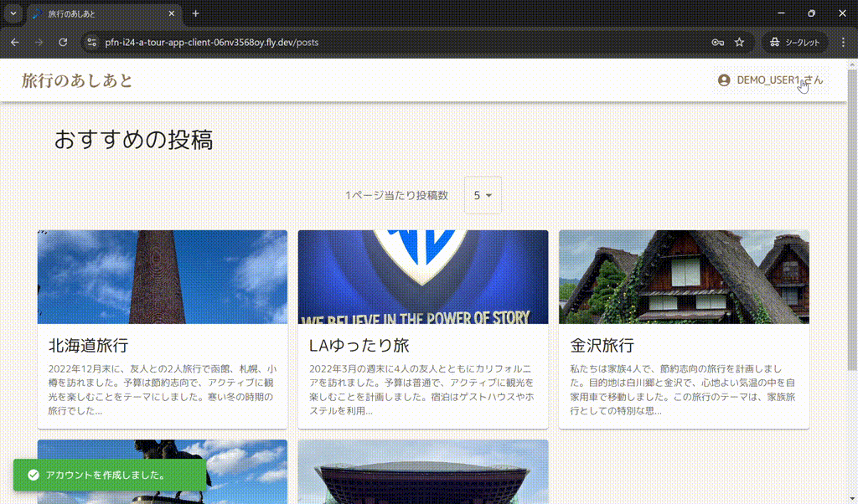Open the Chrome three-dot menu
This screenshot has height=504, width=858.
coord(843,42)
